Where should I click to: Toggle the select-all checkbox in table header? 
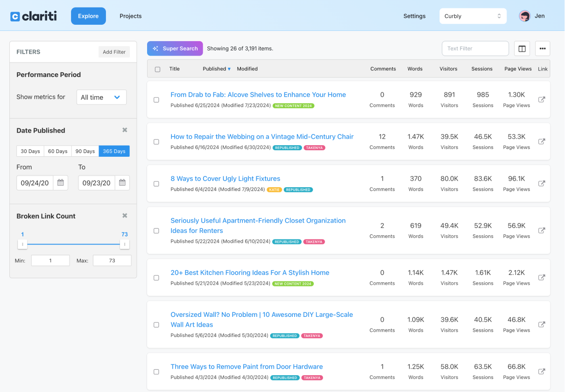(x=157, y=69)
